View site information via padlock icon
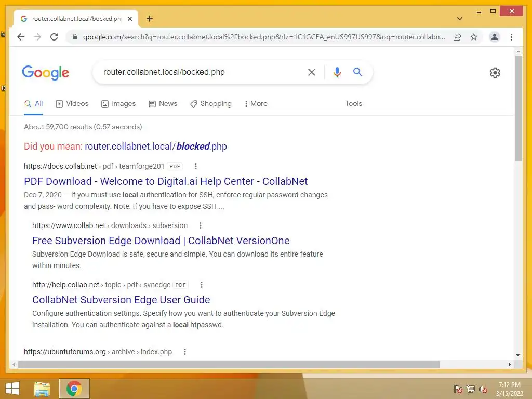 click(x=75, y=37)
